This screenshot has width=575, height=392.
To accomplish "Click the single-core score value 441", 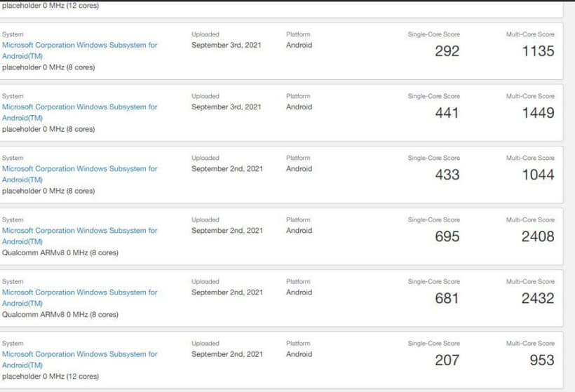I will [x=447, y=113].
